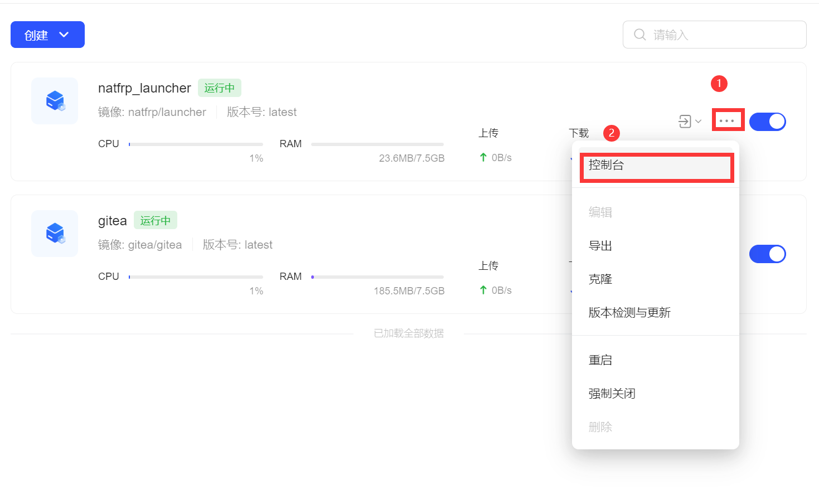Image resolution: width=819 pixels, height=504 pixels.
Task: Choose 导出 from the context menu
Action: tap(656, 246)
